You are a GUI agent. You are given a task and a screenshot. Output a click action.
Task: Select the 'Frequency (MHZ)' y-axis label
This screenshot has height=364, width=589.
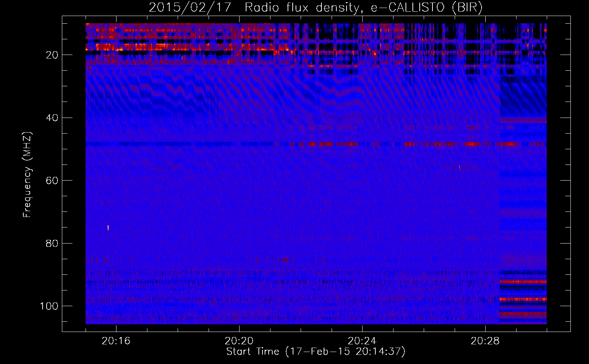[x=27, y=175]
